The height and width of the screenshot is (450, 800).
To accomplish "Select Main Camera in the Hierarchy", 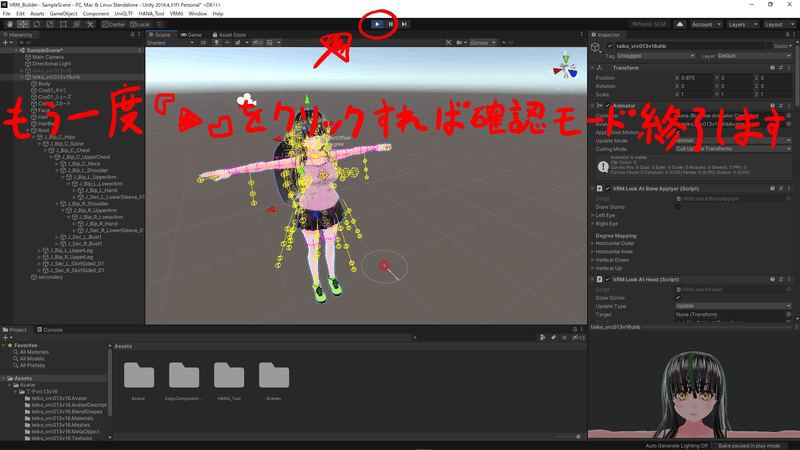I will point(48,57).
